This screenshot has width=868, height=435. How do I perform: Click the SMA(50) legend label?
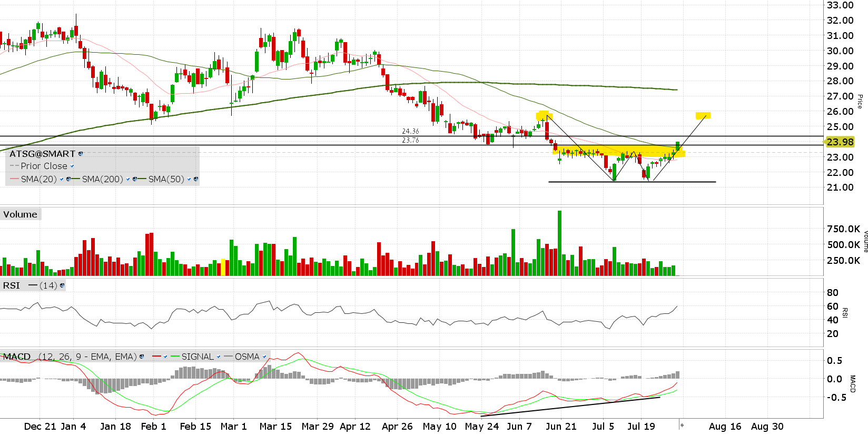coord(166,179)
